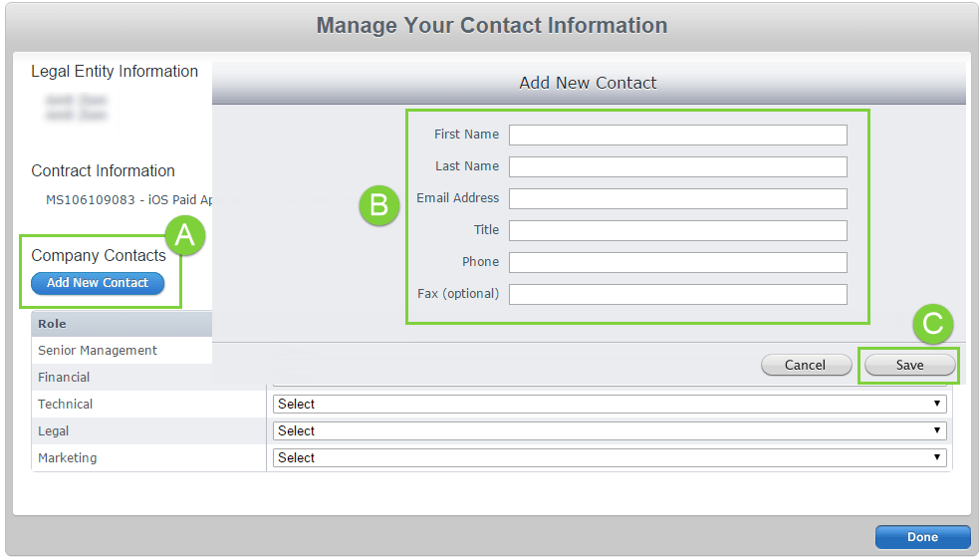Focus the Phone number field
Screen dimensions: 980x557
(677, 262)
